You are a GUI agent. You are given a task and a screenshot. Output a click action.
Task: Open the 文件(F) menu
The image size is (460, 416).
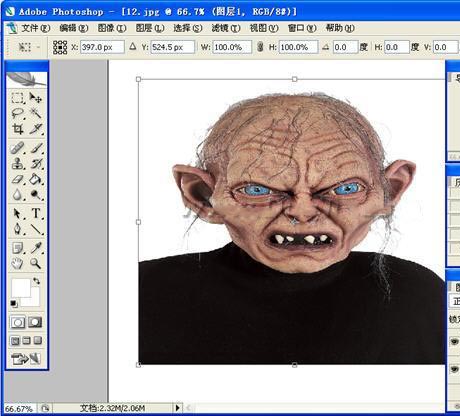click(35, 28)
